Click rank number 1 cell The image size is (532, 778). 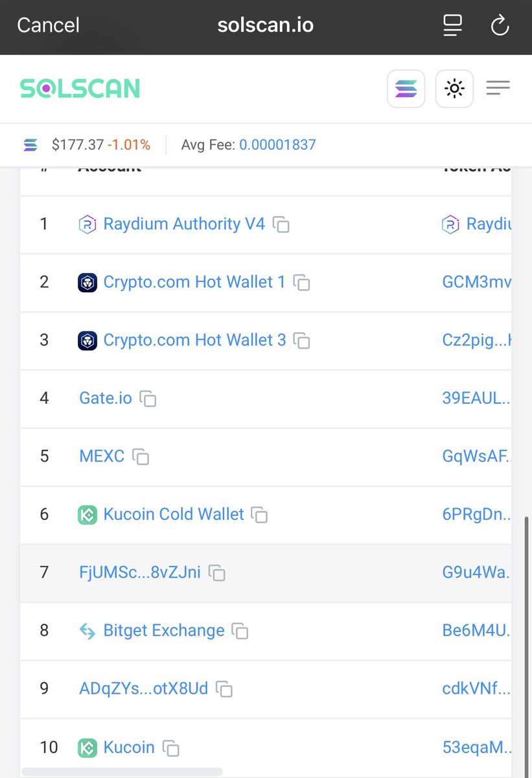click(x=44, y=224)
